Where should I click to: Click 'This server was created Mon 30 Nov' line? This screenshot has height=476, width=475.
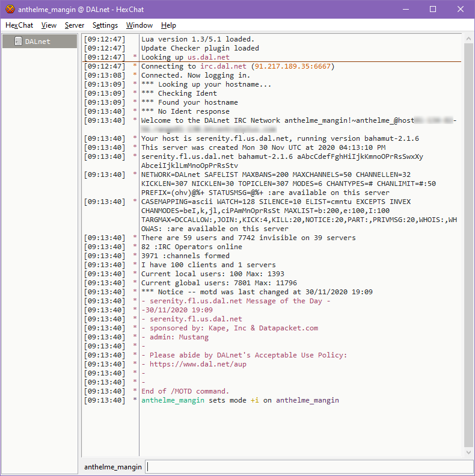(x=263, y=147)
